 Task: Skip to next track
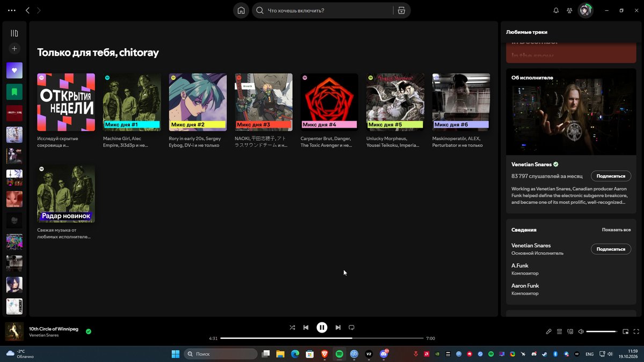(338, 327)
